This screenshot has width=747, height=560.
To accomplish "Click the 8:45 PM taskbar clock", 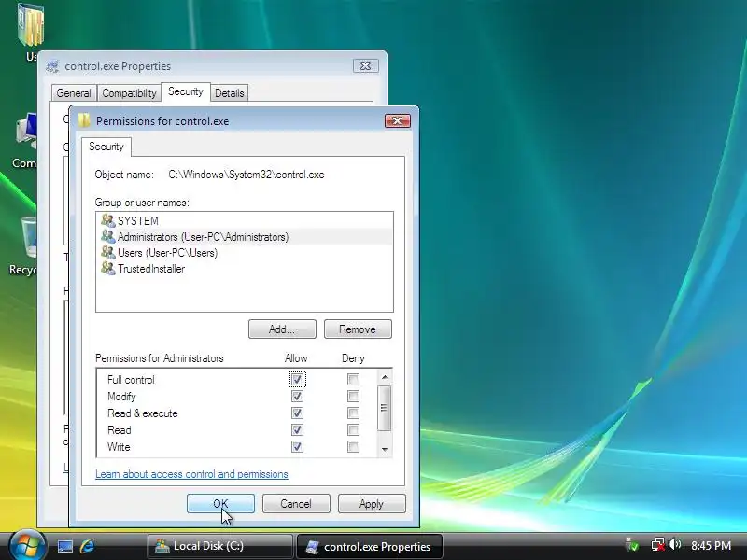I will point(712,545).
